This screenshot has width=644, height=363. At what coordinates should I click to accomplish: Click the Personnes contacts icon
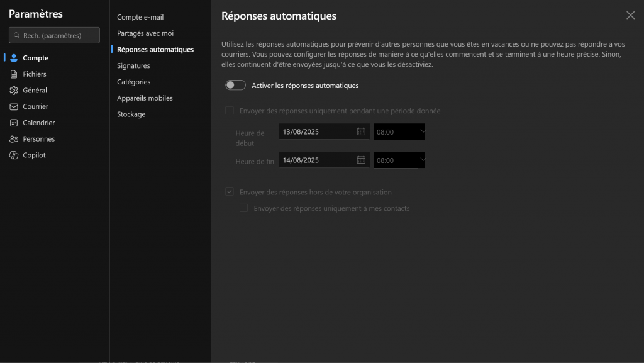coord(14,139)
